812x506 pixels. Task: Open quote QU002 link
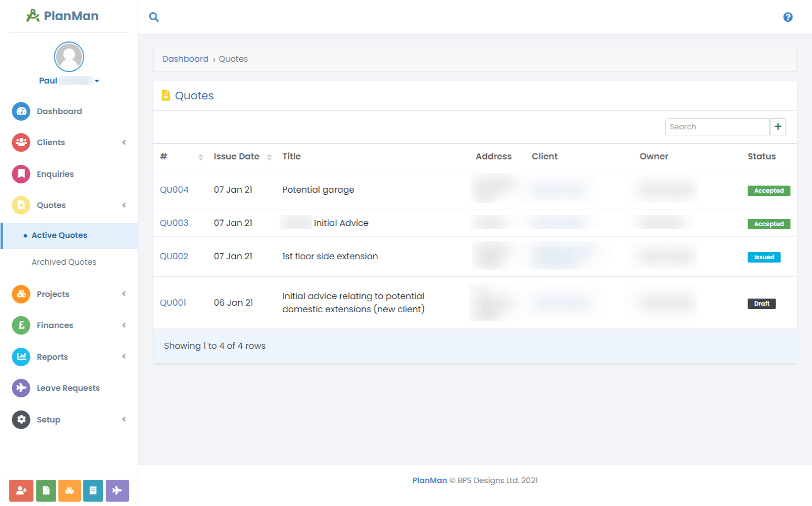(174, 257)
